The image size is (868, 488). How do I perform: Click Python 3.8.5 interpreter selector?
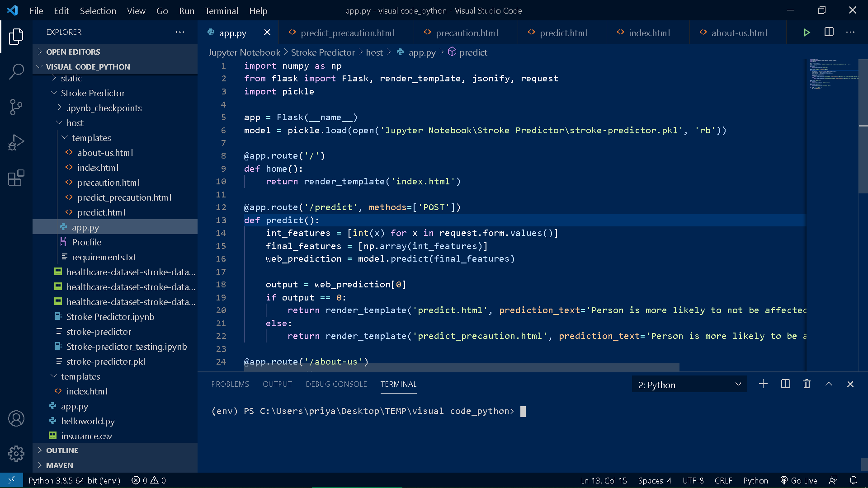tap(74, 480)
